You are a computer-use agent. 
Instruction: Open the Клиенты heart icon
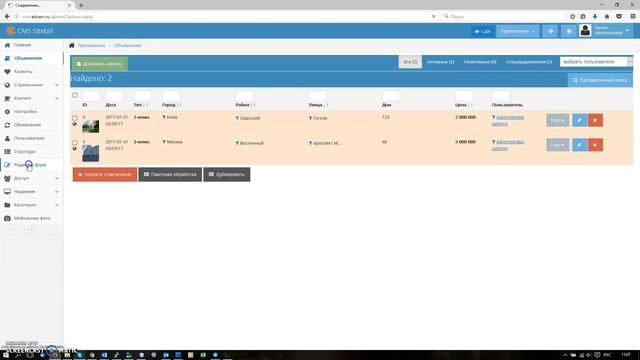7,71
